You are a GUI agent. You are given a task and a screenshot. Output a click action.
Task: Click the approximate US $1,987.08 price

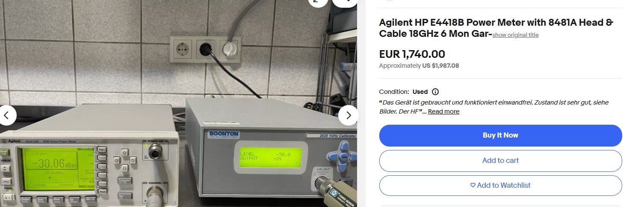tap(440, 66)
